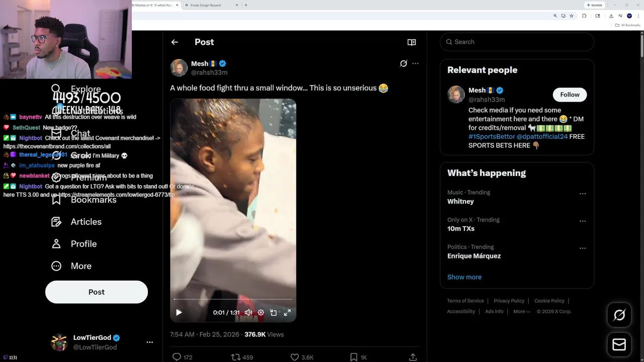
Task: Expand the video to fullscreen
Action: (287, 312)
